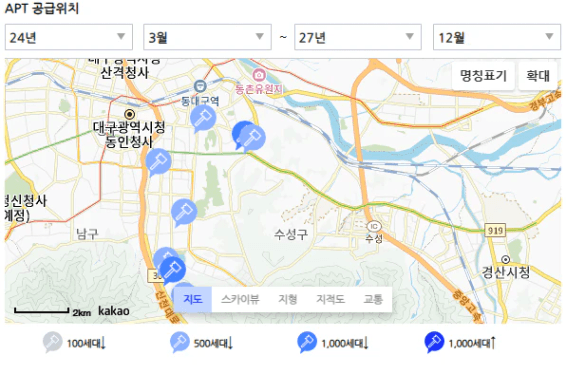
Task: Click the 1,000세대↓ legend icon
Action: click(x=307, y=342)
